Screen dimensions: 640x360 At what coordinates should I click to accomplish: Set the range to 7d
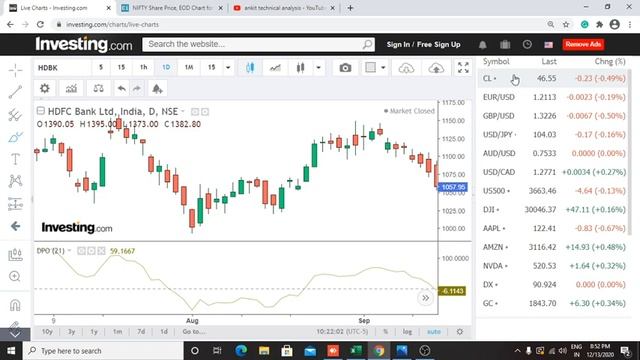coord(141,332)
